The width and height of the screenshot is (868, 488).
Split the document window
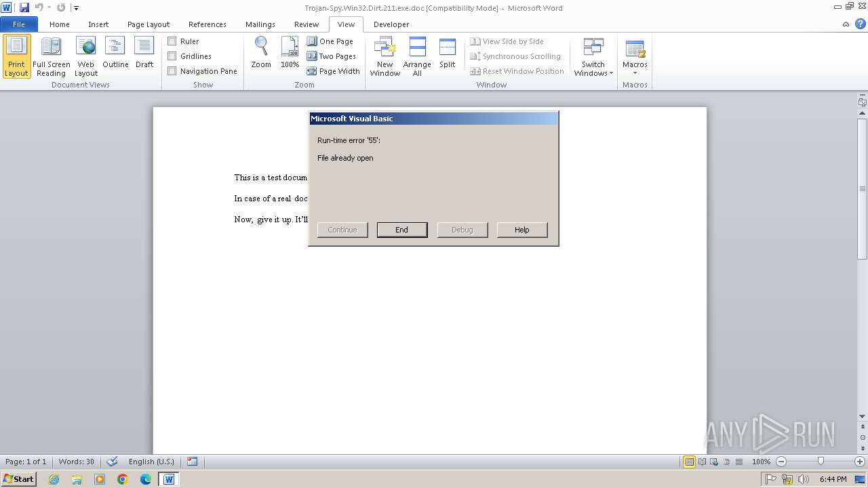pyautogui.click(x=448, y=53)
